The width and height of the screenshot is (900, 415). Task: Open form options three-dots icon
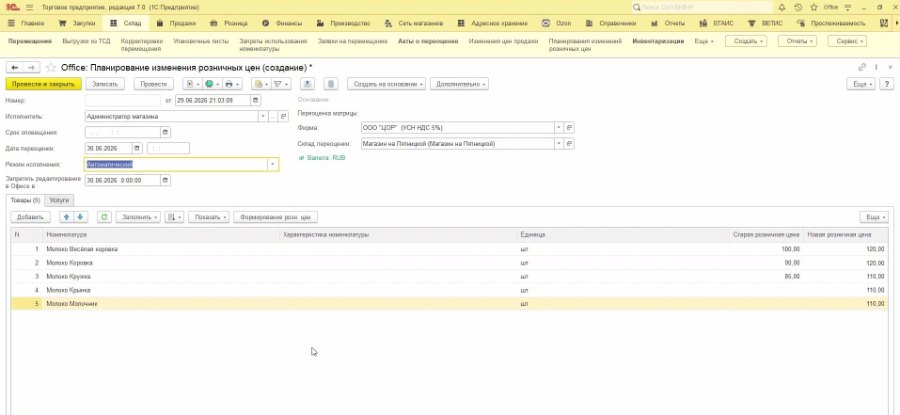(876, 67)
